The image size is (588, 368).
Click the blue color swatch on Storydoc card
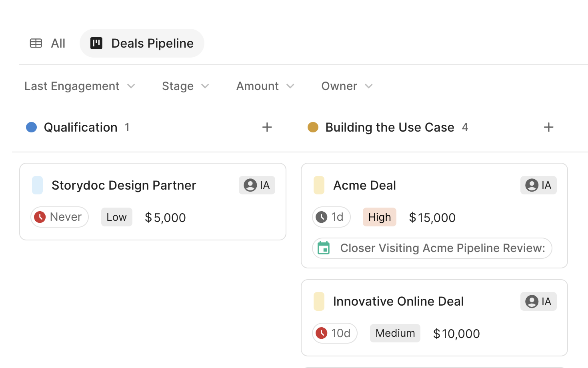pos(37,185)
